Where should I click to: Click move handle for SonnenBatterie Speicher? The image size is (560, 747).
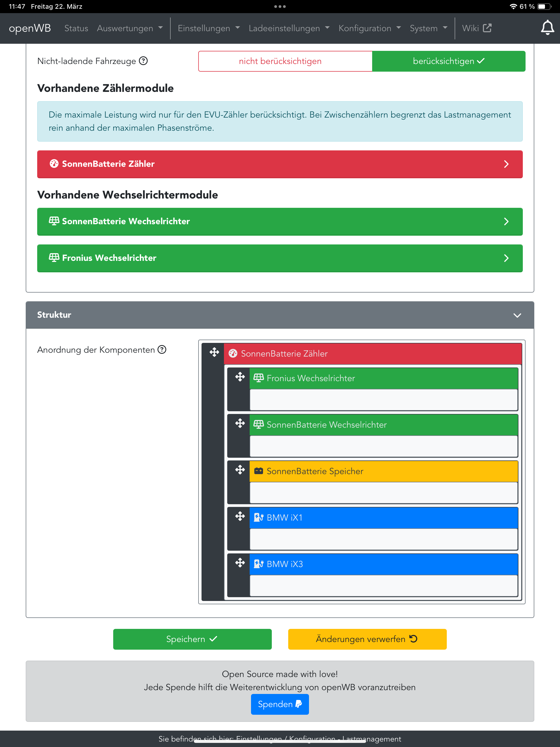[x=240, y=470]
